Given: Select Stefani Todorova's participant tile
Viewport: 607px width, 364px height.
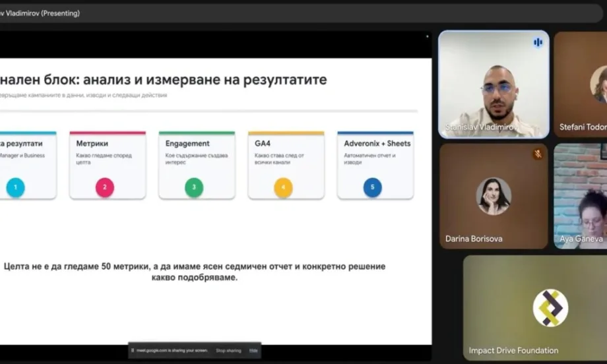Looking at the screenshot, I should coord(581,84).
